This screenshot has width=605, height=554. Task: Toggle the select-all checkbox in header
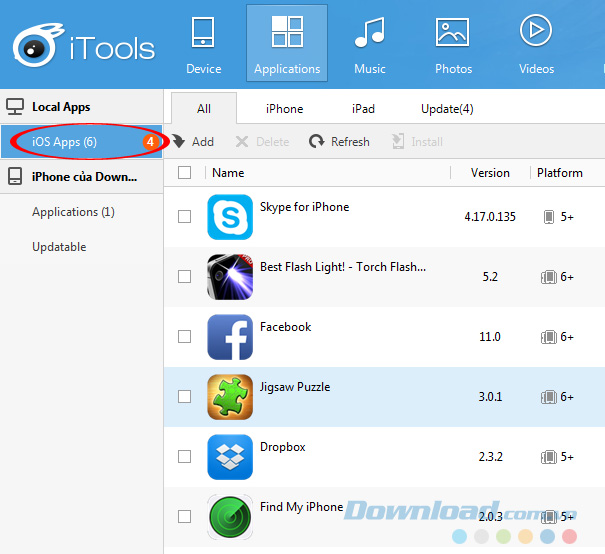click(x=184, y=172)
